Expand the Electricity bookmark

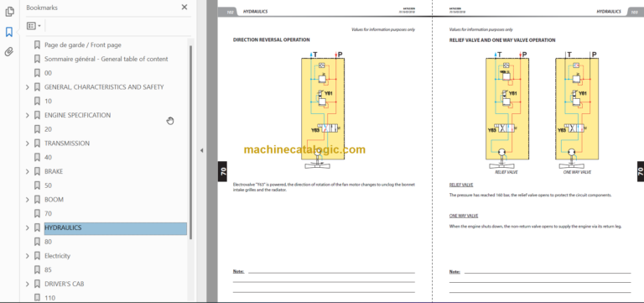(x=28, y=256)
